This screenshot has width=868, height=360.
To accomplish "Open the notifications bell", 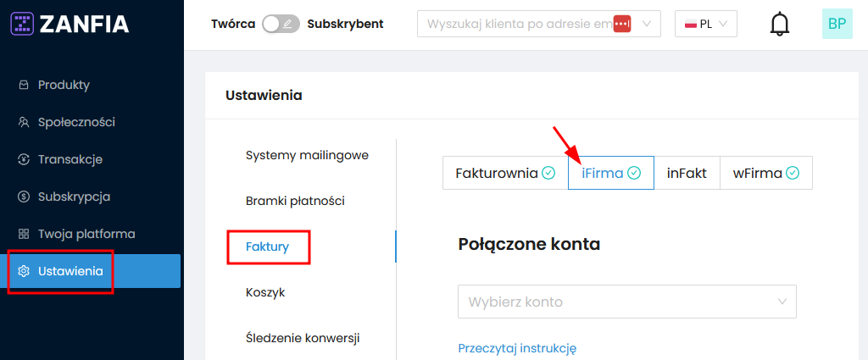I will point(779,25).
